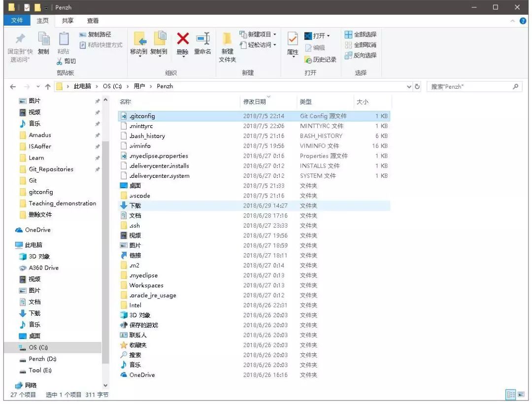Viewport: 532px width, 404px height.
Task: Switch to the 查看 (View) ribbon tab
Action: pyautogui.click(x=92, y=20)
